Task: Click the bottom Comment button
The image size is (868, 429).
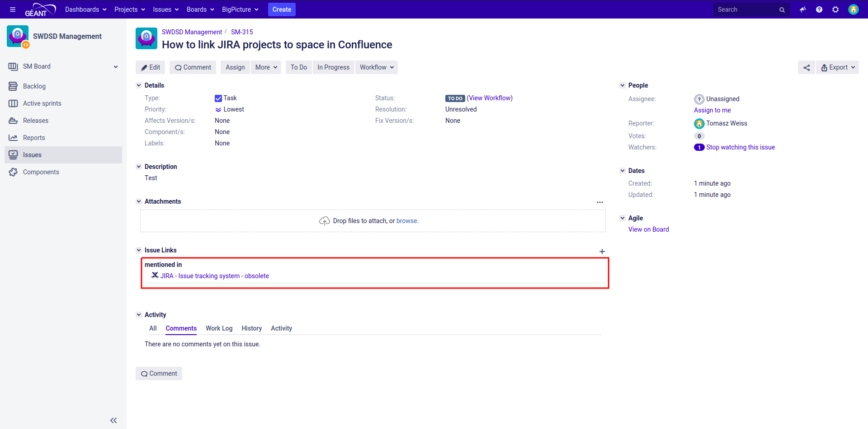Action: (159, 373)
